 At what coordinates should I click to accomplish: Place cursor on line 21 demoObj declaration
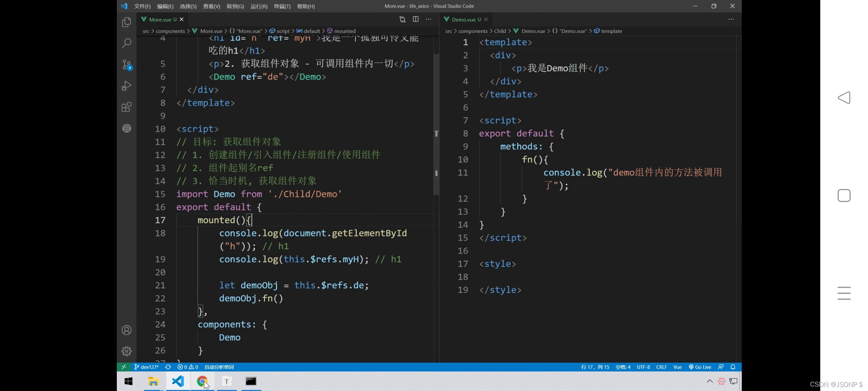coord(294,285)
